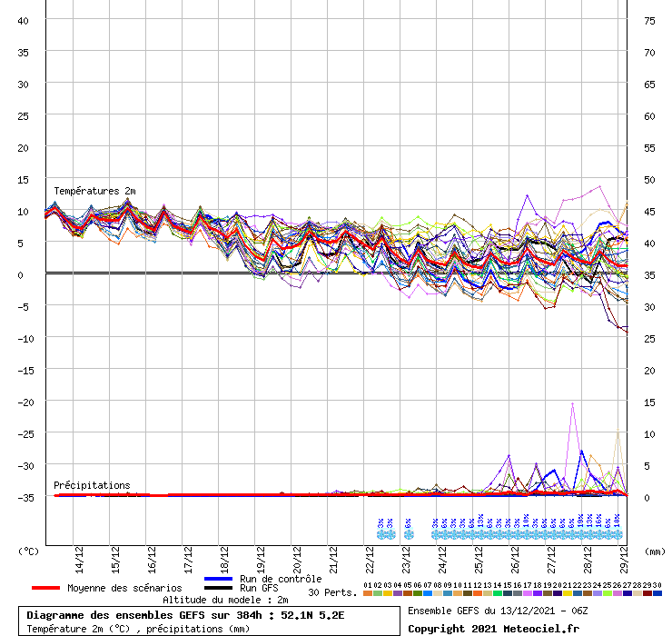Click the 'Moyenne des scénarios' legend text
Image resolution: width=672 pixels, height=636 pixels.
(x=124, y=588)
